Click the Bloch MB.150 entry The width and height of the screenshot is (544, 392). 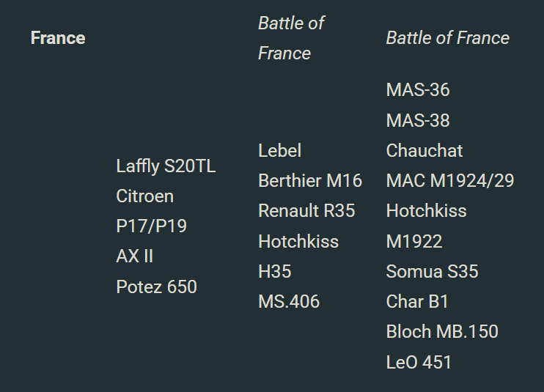pyautogui.click(x=442, y=331)
